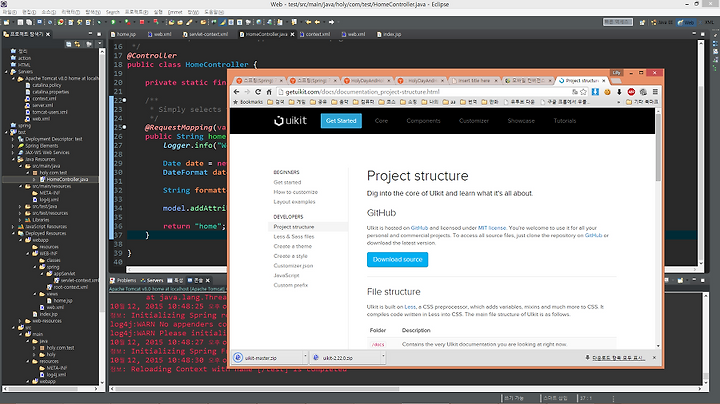The height and width of the screenshot is (404, 720).
Task: Go back in the Chrome browser
Action: (x=236, y=92)
